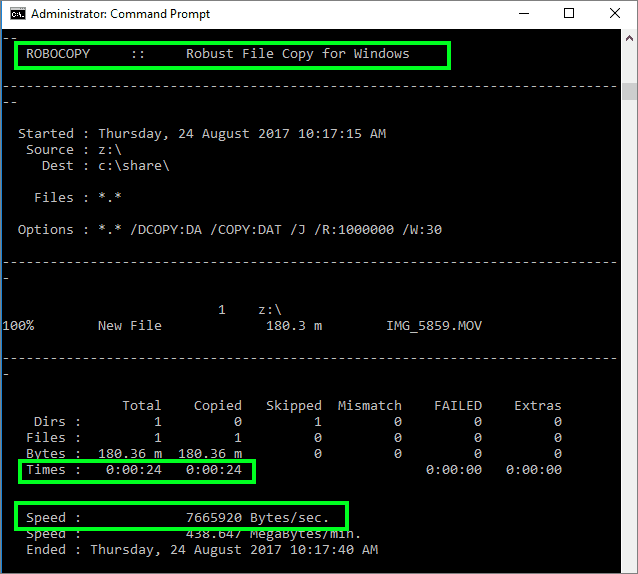Click the Times Total value '0:00:24'

pos(133,470)
